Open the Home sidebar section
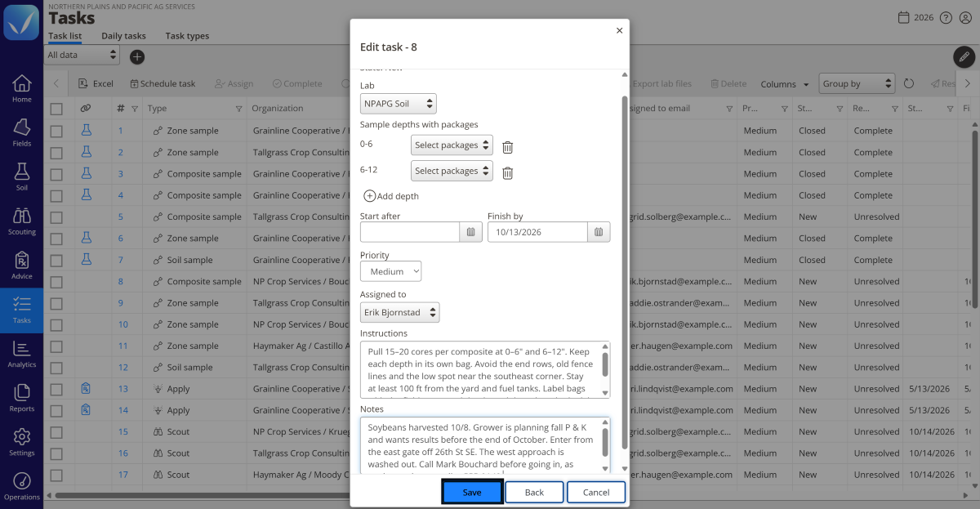Viewport: 980px width, 509px height. [22, 88]
